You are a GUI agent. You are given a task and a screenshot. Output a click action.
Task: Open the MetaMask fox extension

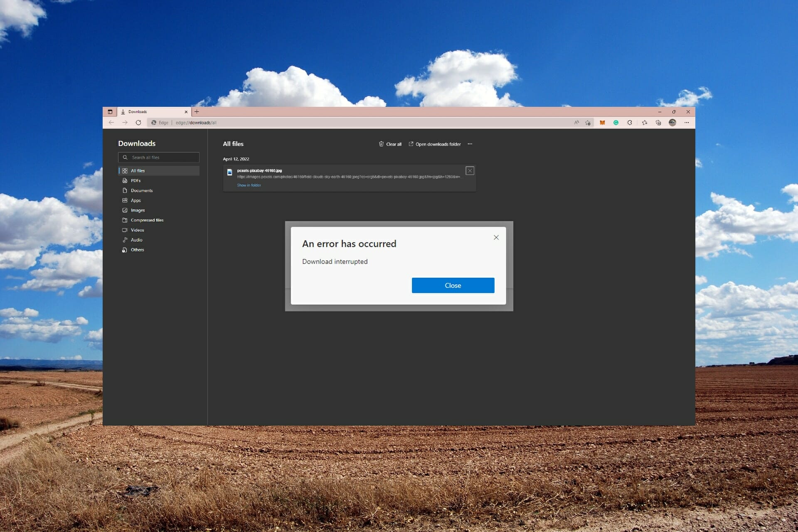(x=602, y=123)
